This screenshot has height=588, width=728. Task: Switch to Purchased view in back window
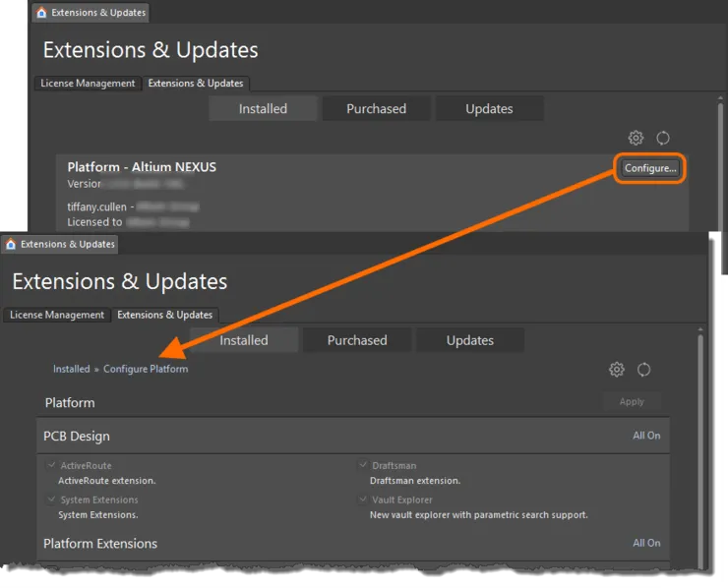coord(376,108)
